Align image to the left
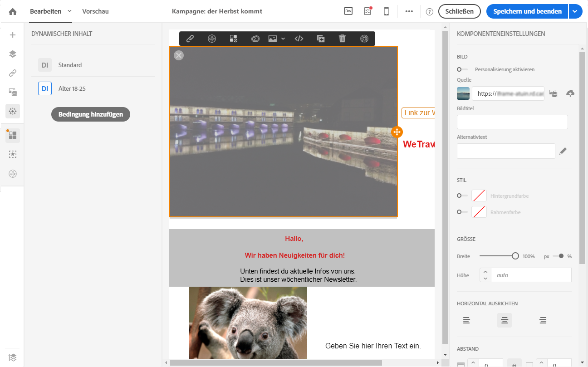The width and height of the screenshot is (588, 367). (466, 320)
